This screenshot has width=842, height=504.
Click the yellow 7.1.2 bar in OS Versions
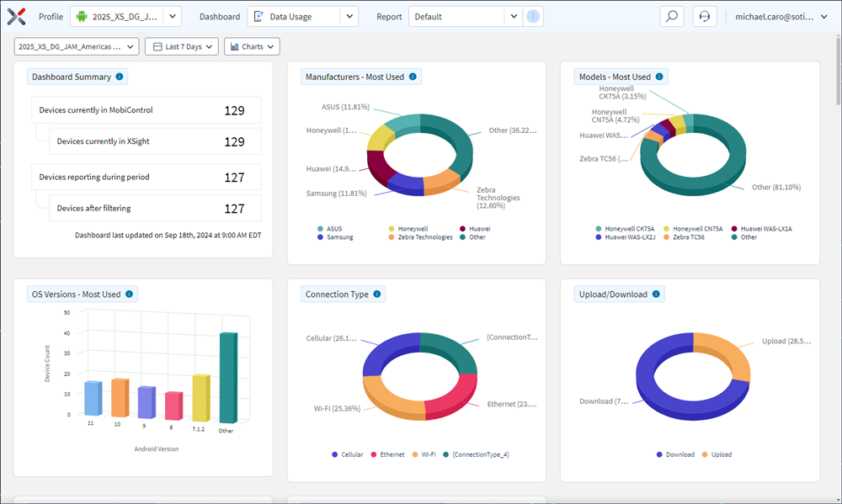point(201,398)
